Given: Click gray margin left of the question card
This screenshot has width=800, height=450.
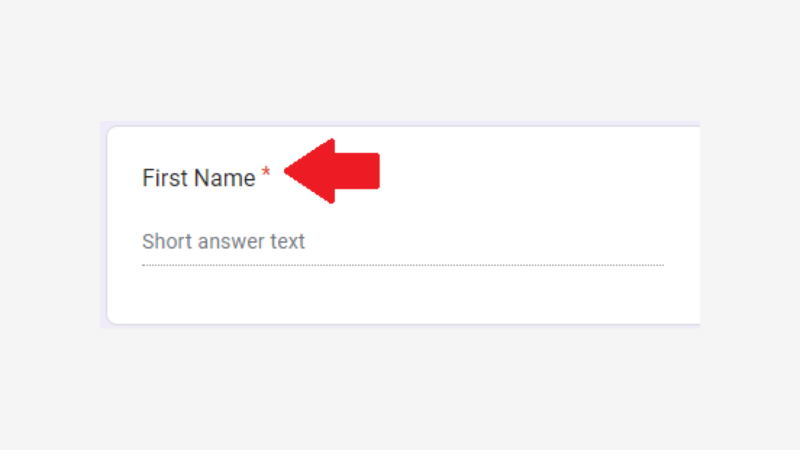Looking at the screenshot, I should click(50, 225).
